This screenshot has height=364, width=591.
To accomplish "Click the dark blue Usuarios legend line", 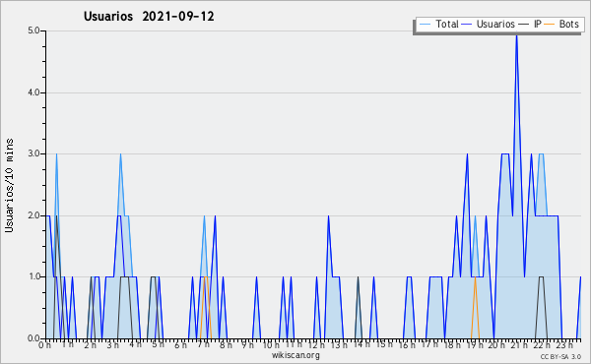I will [x=467, y=24].
